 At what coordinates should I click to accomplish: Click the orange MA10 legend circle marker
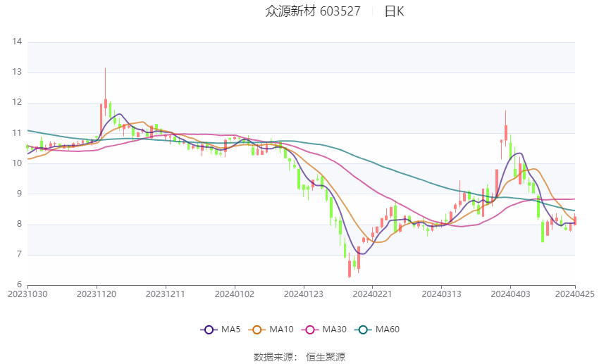click(257, 329)
